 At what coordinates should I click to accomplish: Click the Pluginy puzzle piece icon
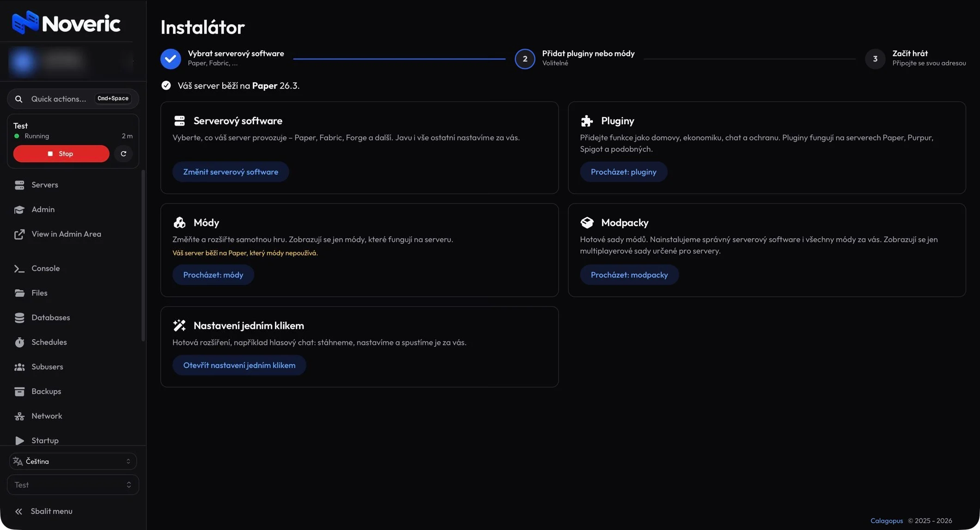tap(587, 121)
